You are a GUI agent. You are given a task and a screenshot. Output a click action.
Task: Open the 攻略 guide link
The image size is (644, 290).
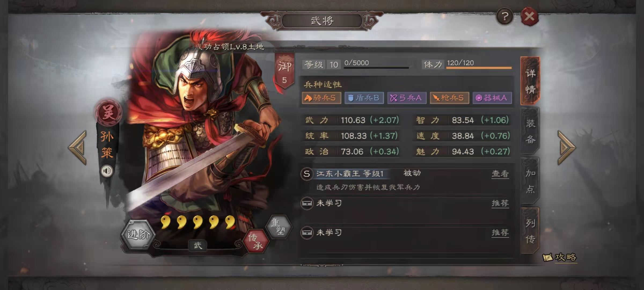(560, 257)
